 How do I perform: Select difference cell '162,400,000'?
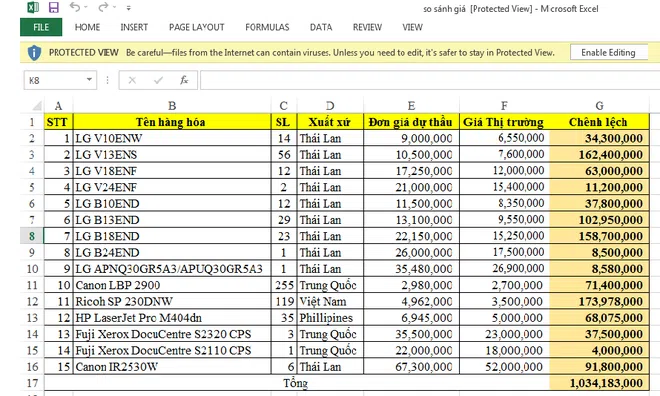point(599,154)
